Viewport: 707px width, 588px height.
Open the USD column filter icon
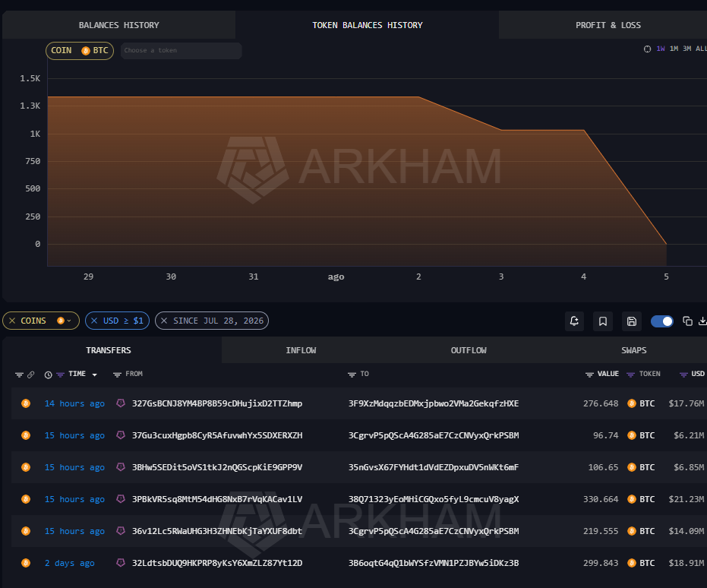[x=683, y=375]
